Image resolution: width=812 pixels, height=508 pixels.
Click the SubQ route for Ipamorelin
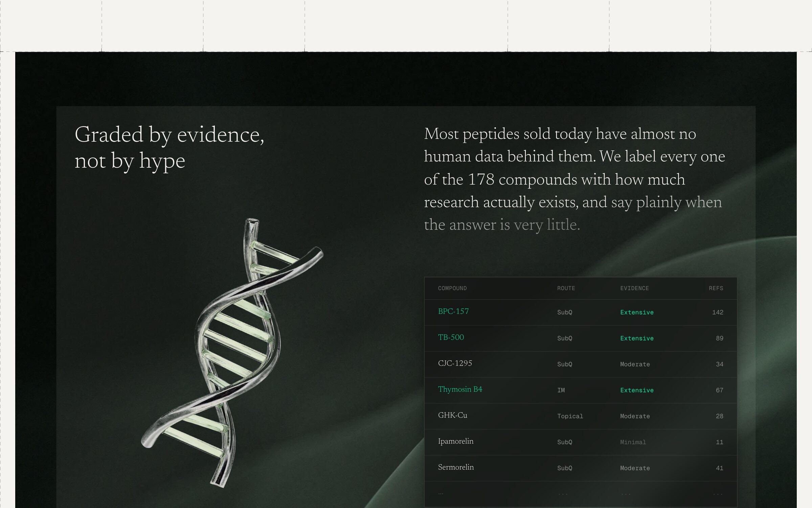tap(565, 442)
